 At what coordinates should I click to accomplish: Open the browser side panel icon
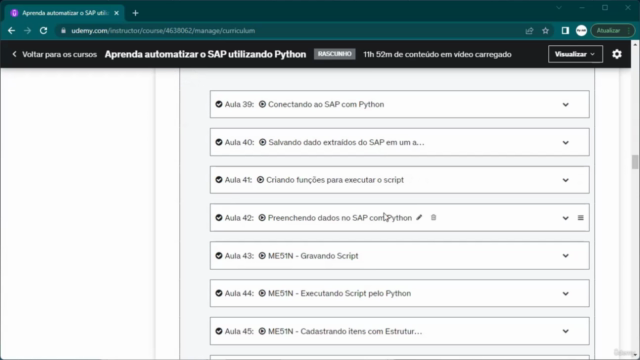pyautogui.click(x=565, y=31)
